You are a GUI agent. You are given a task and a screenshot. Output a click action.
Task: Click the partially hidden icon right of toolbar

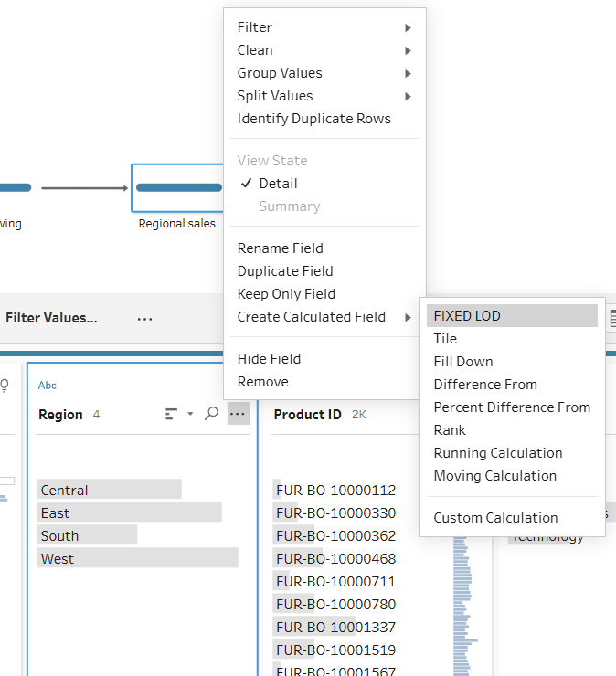tap(612, 318)
